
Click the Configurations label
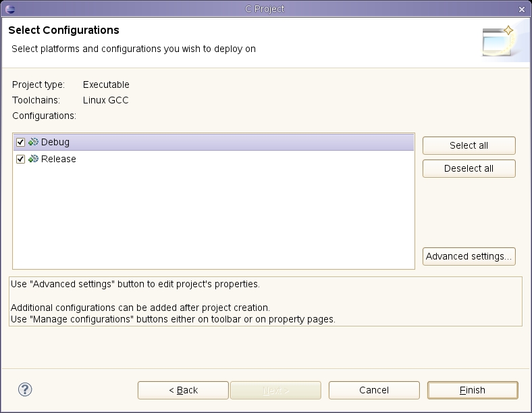tap(44, 116)
